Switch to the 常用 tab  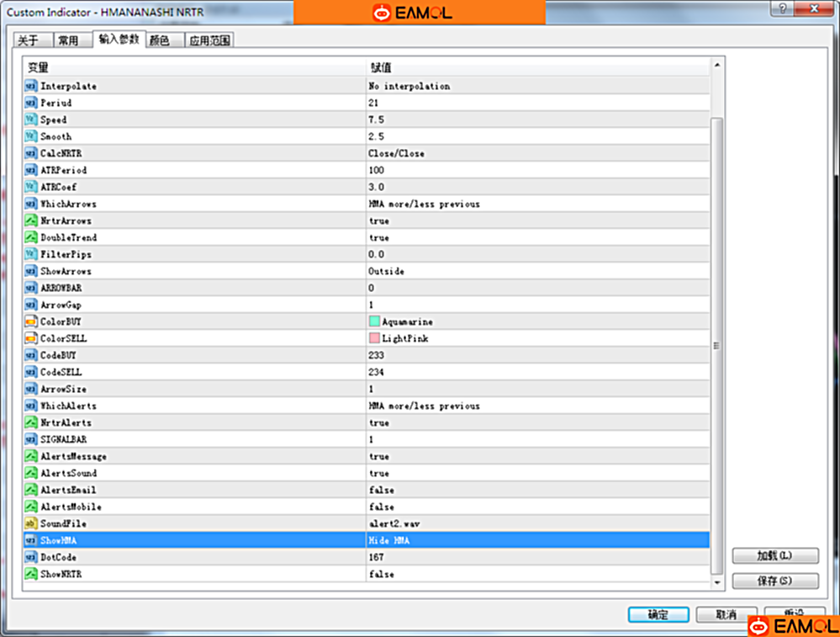[72, 40]
